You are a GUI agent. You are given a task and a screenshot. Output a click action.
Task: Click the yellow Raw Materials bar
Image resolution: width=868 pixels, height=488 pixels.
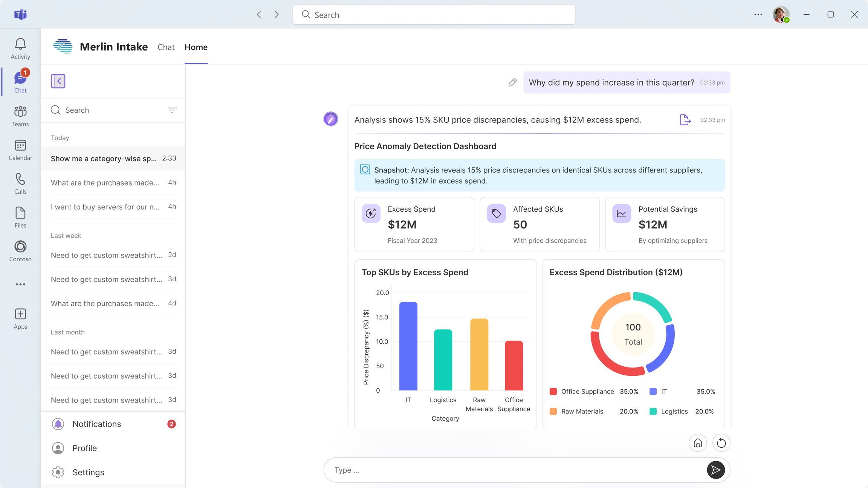point(479,354)
